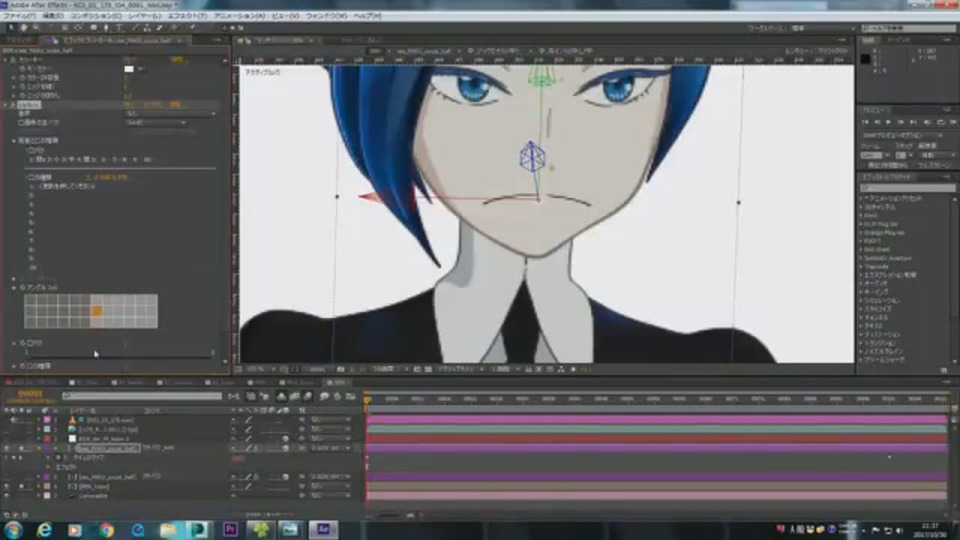This screenshot has width=960, height=540.
Task: Take snapshot in composition viewer
Action: tap(340, 370)
